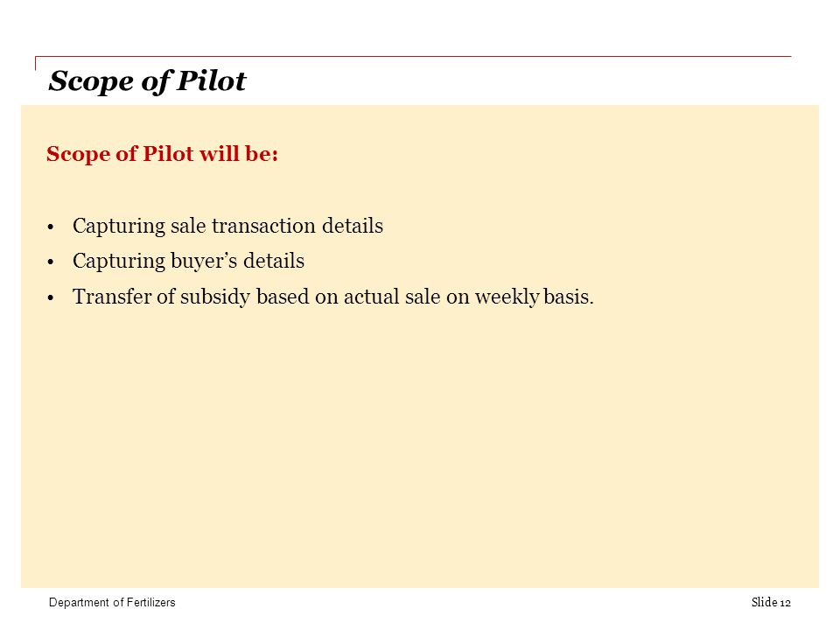Click the italic 'Scope of Pilot' slide title
Screen dimensions: 840x630
click(147, 82)
